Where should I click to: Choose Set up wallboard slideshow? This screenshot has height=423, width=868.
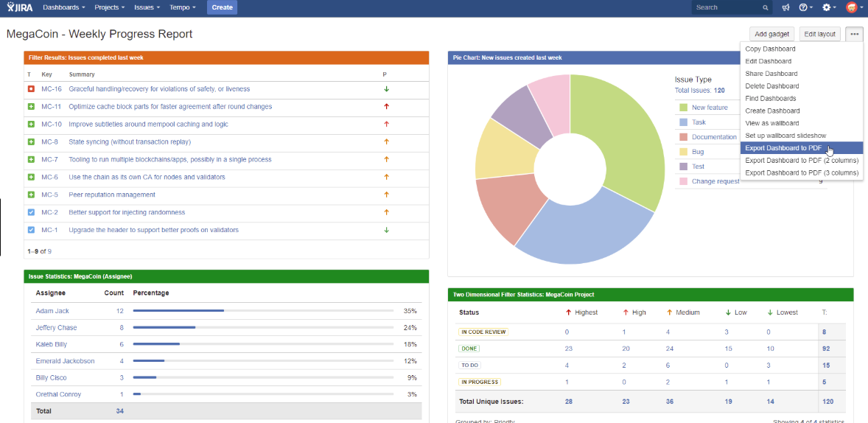point(802,135)
